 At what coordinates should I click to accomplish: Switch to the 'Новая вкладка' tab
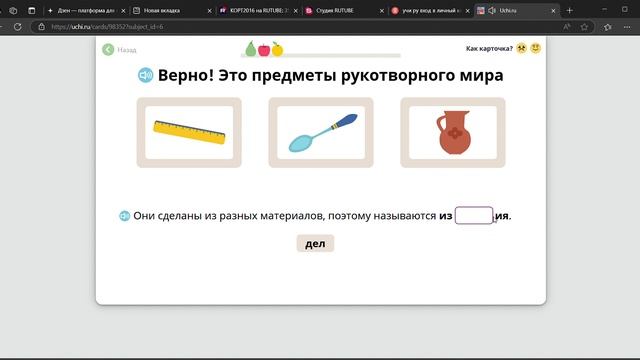(172, 11)
